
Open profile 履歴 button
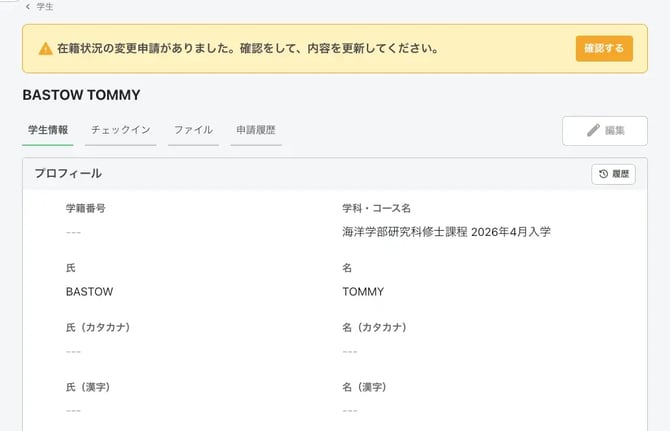613,174
